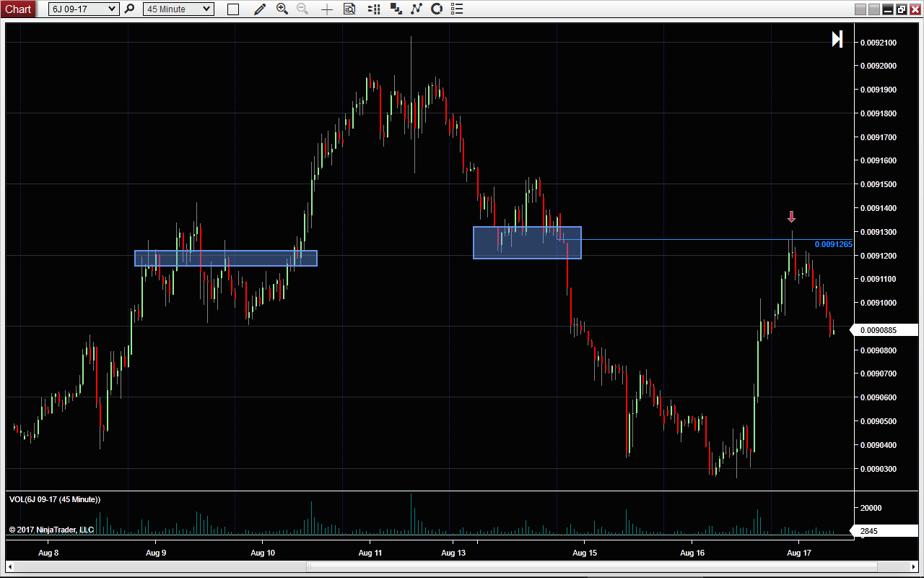924x578 pixels.
Task: Select the 0.0091265 price line label
Action: click(833, 244)
